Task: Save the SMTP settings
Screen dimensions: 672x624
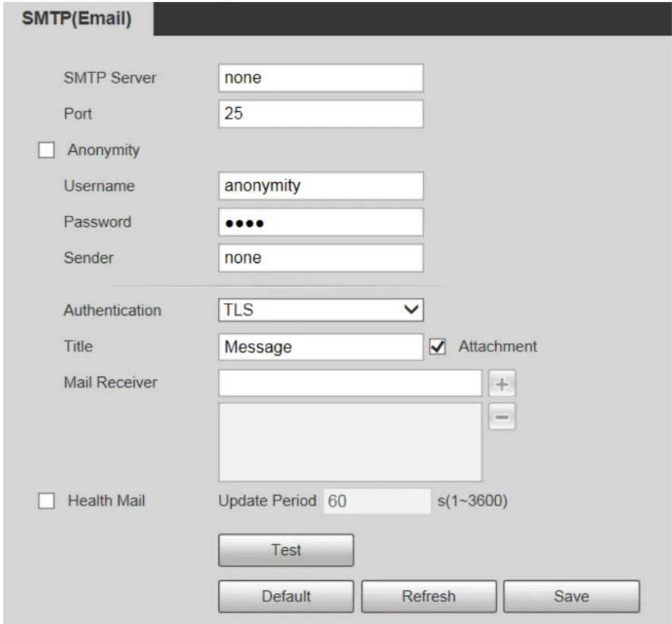Action: click(x=572, y=596)
